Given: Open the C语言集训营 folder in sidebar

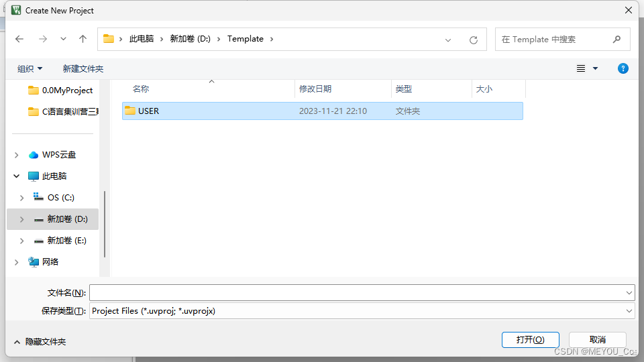Looking at the screenshot, I should (x=63, y=112).
